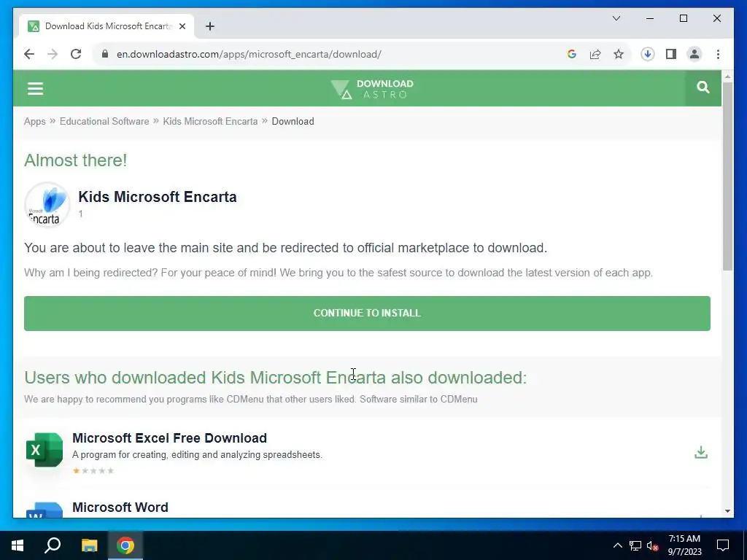The image size is (747, 560).
Task: Expand the tab search chevron
Action: click(616, 18)
